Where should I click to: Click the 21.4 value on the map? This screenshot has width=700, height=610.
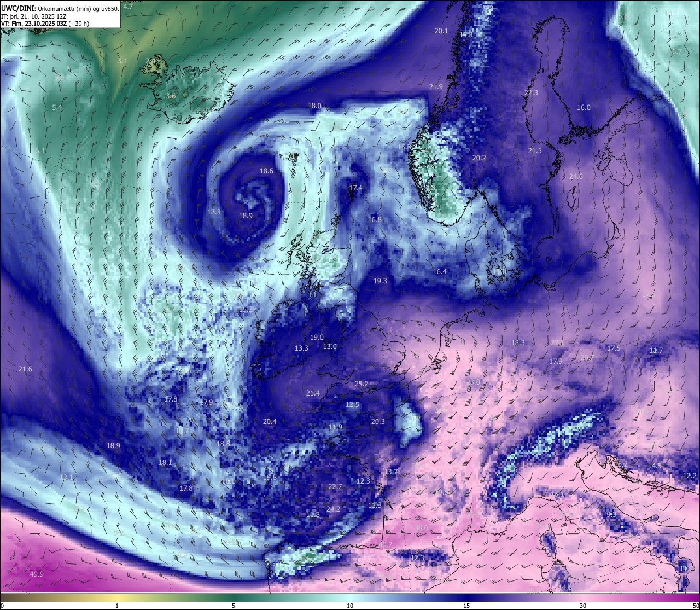click(x=313, y=393)
